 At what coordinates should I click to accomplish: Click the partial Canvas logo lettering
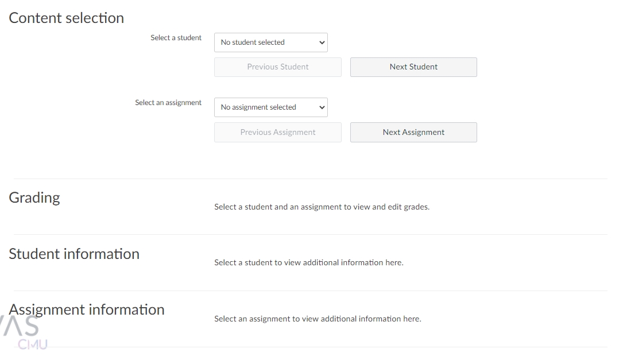[x=23, y=326]
